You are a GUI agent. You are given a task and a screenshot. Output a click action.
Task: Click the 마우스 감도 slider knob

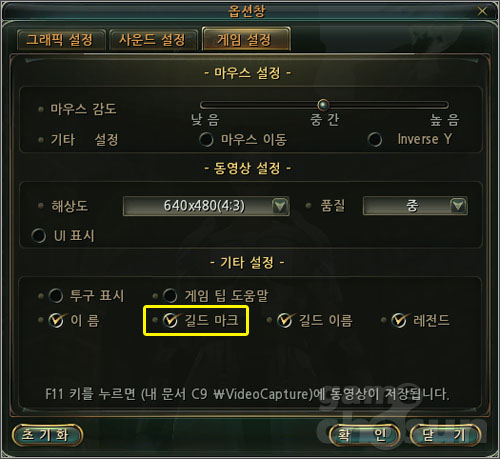(x=323, y=105)
